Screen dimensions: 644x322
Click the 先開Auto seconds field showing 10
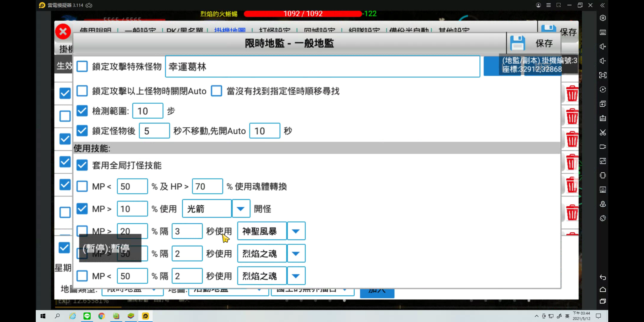pos(265,131)
